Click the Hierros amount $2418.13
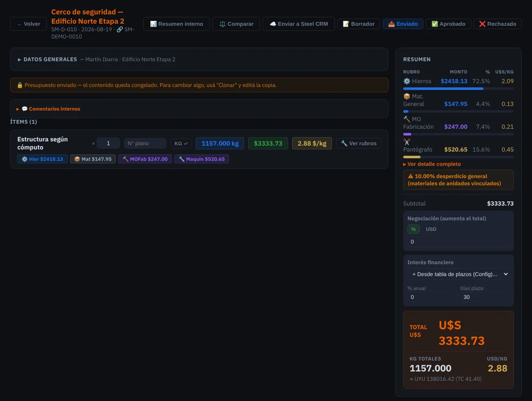This screenshot has height=401, width=532. 454,81
